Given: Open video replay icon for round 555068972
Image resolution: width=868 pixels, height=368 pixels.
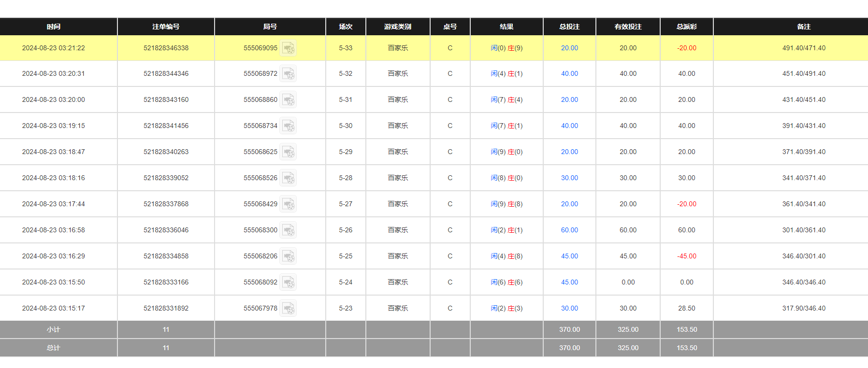Looking at the screenshot, I should (289, 74).
